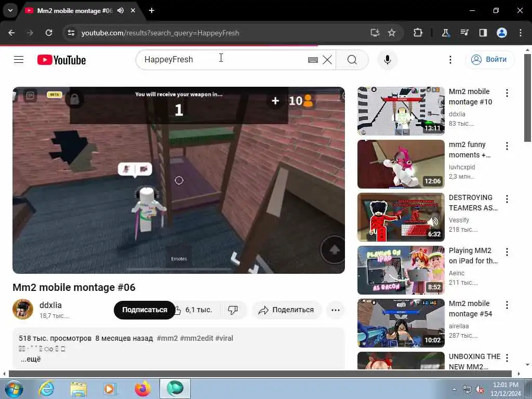The width and height of the screenshot is (532, 399).
Task: Launch Internet Explorer from taskbar
Action: [46, 389]
